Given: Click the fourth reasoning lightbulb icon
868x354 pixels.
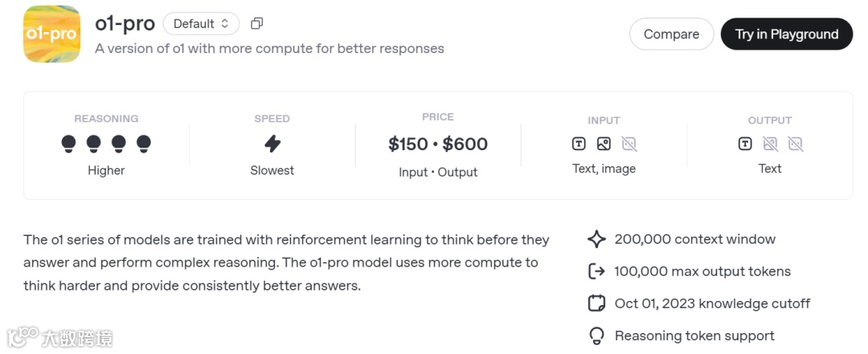Looking at the screenshot, I should (144, 144).
